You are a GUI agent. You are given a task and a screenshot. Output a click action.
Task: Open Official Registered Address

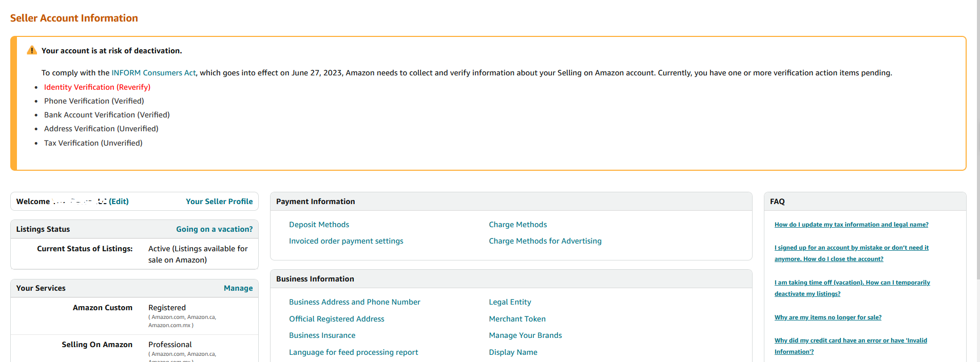click(x=337, y=319)
